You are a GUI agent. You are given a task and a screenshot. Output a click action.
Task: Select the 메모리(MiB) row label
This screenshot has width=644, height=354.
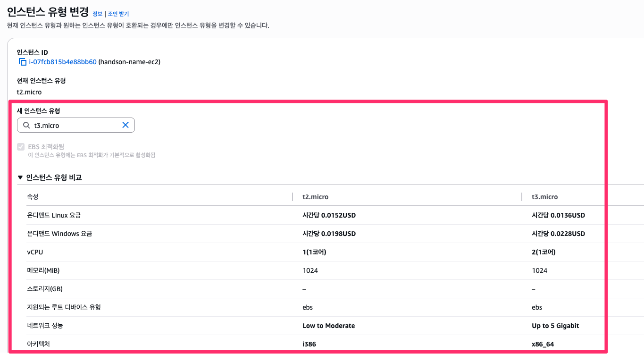(x=43, y=270)
